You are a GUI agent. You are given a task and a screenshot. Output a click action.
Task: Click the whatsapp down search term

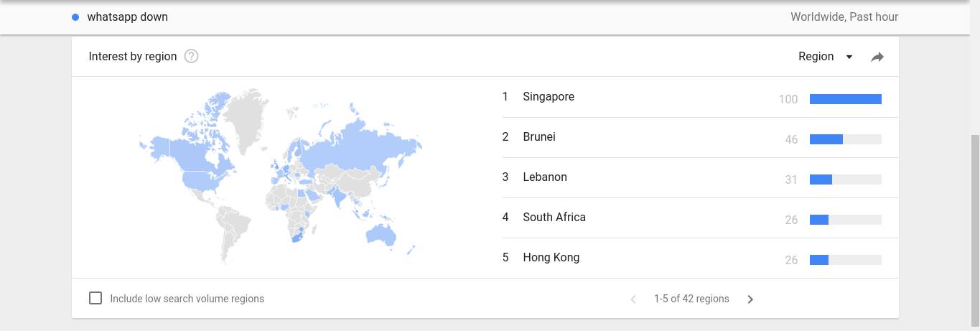click(x=128, y=17)
